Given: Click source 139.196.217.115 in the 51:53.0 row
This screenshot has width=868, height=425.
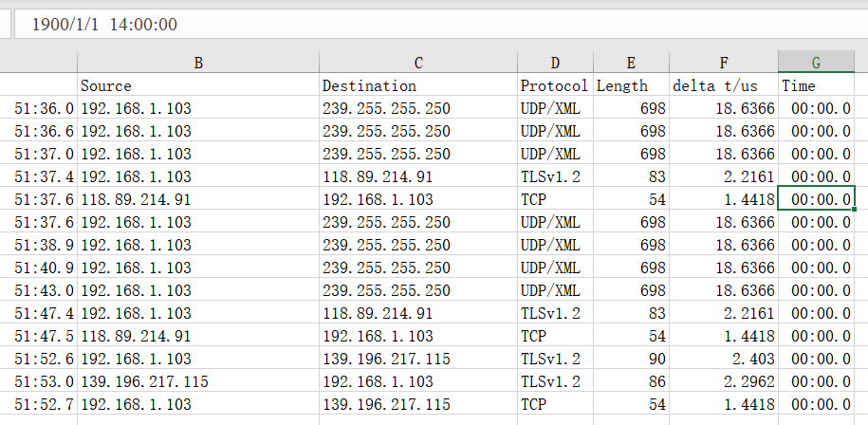Looking at the screenshot, I should click(198, 381).
